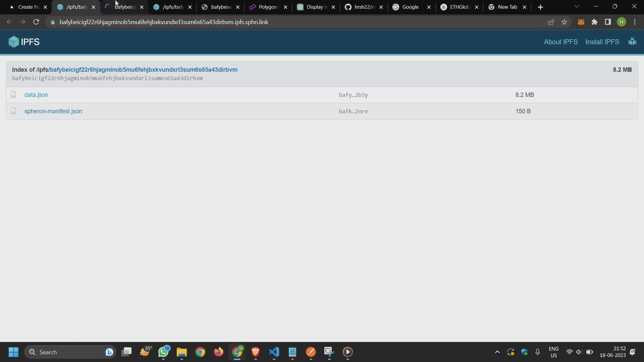
Task: Show hidden system tray icons
Action: [x=497, y=352]
